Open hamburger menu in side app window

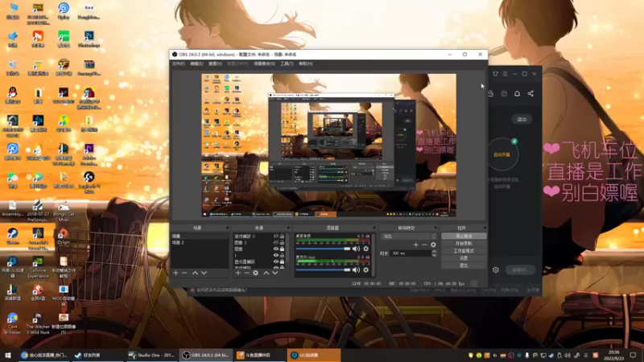506,74
